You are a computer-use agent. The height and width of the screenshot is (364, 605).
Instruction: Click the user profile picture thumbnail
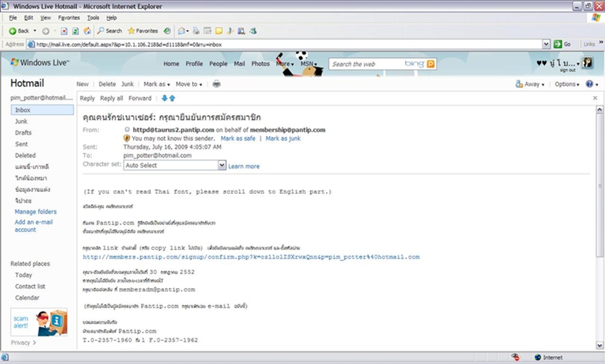point(587,63)
